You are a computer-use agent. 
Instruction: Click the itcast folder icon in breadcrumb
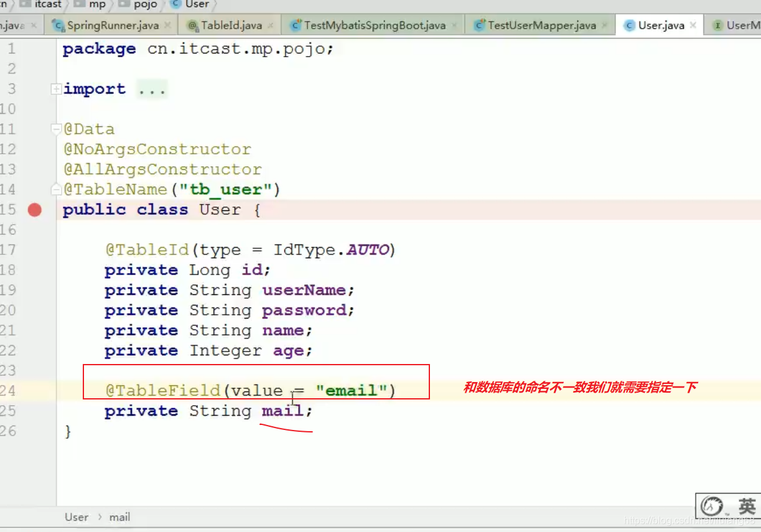click(25, 4)
